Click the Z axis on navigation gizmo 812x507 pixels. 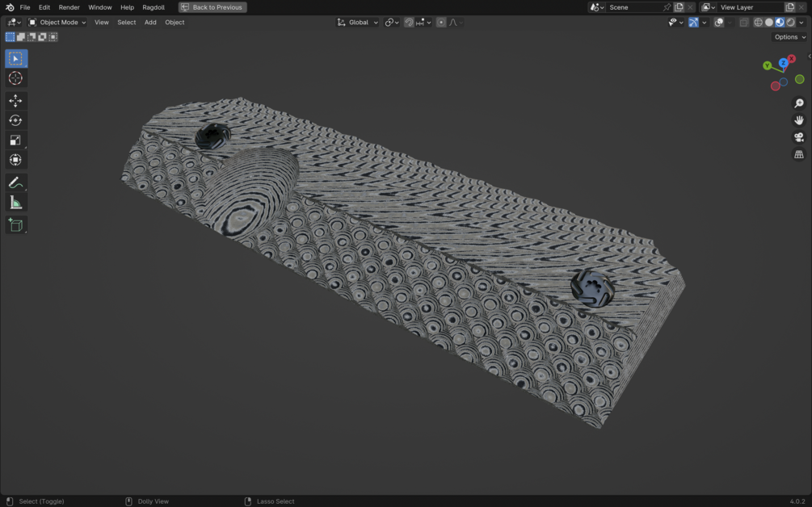pyautogui.click(x=783, y=63)
